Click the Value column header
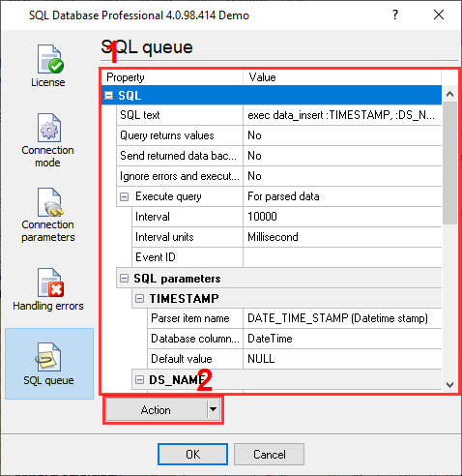This screenshot has width=462, height=476. [x=342, y=77]
